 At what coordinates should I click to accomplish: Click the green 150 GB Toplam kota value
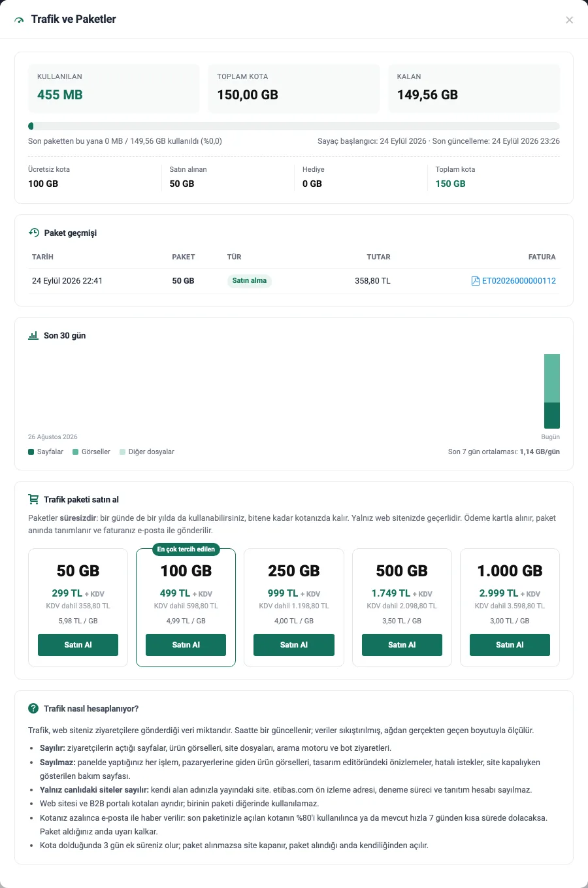point(451,184)
